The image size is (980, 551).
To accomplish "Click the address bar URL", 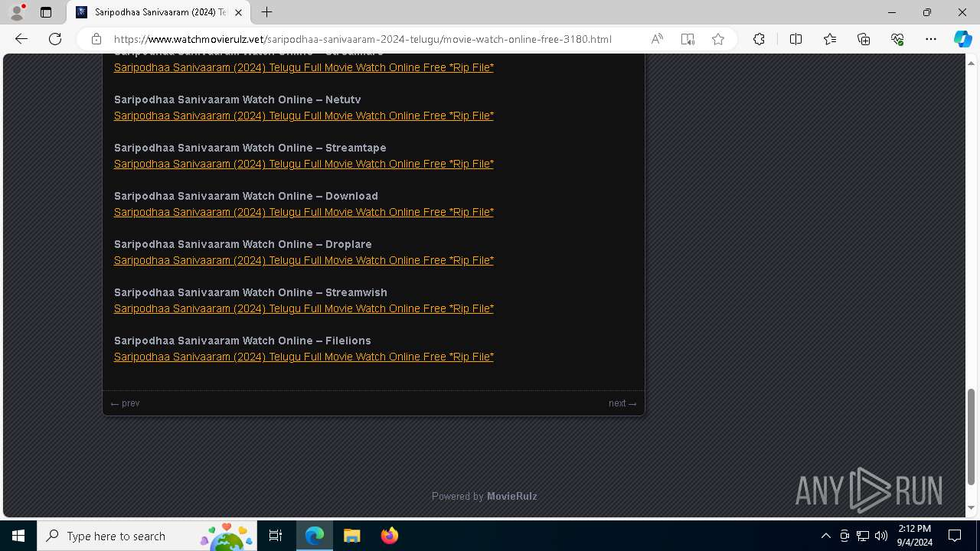I will pyautogui.click(x=362, y=39).
